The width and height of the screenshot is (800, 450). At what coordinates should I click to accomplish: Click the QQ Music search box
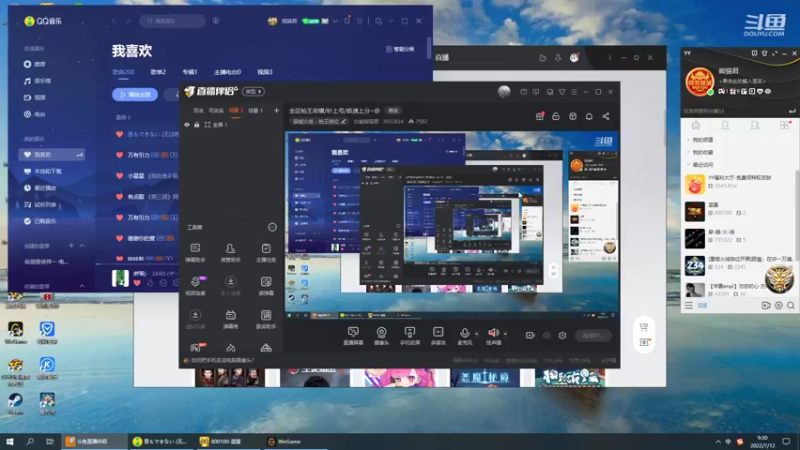point(172,21)
